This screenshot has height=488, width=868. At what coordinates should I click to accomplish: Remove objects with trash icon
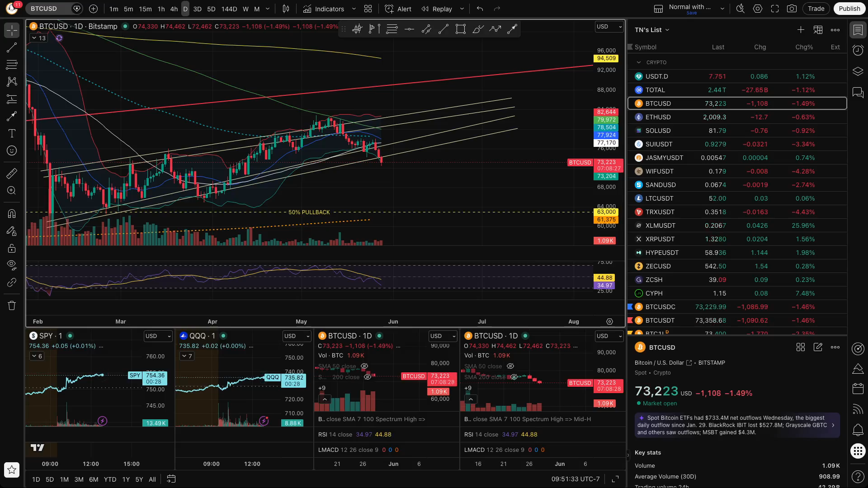12,305
